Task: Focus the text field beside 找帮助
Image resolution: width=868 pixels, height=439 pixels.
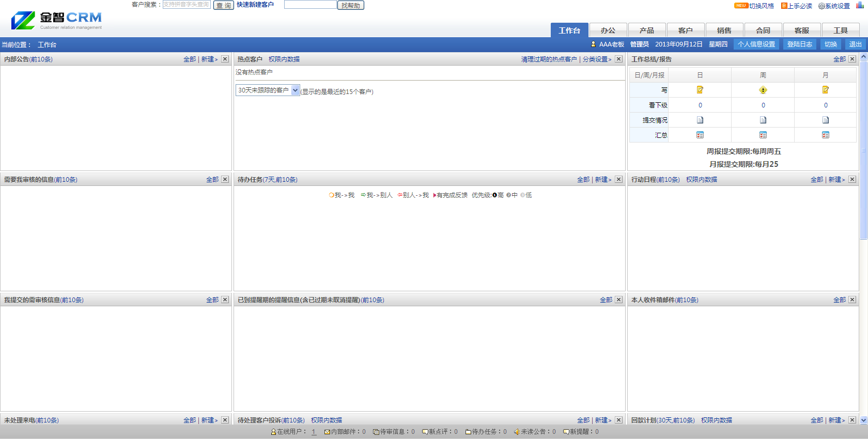Action: 311,5
